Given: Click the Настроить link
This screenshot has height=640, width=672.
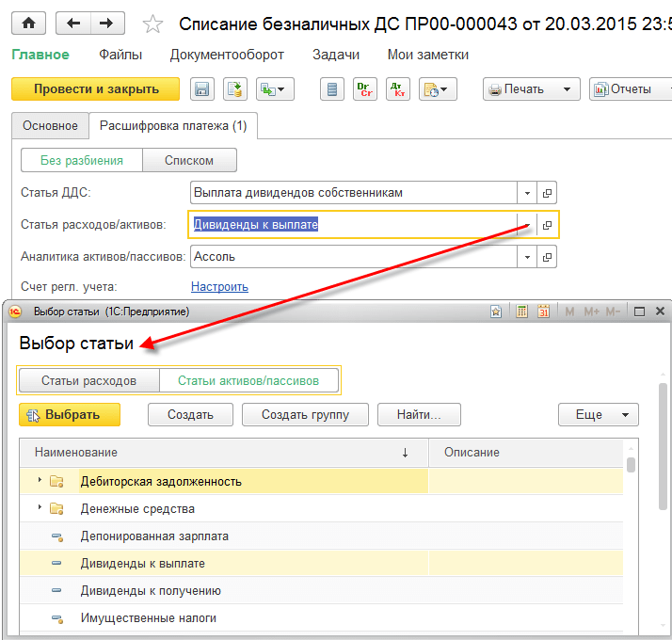Looking at the screenshot, I should [219, 287].
